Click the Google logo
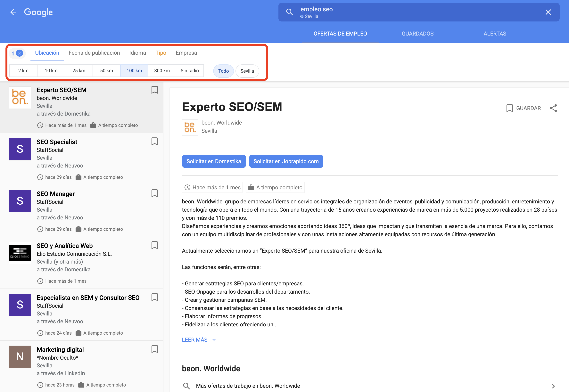 pyautogui.click(x=38, y=12)
